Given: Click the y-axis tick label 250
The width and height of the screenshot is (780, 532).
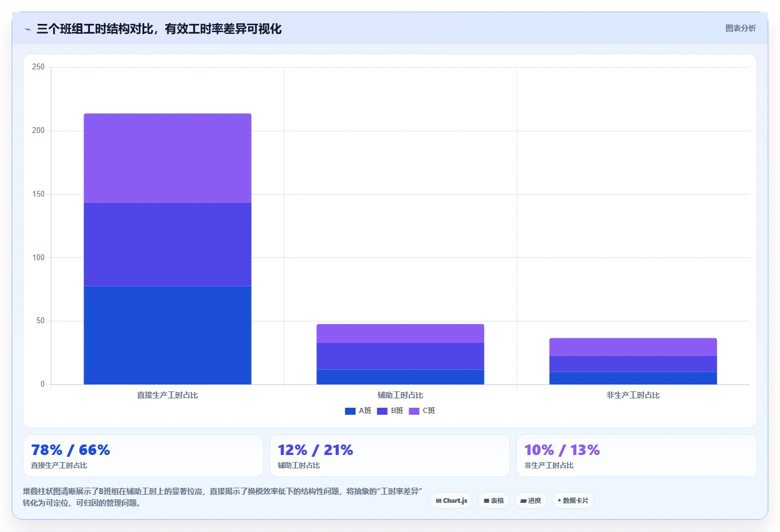Looking at the screenshot, I should [x=39, y=67].
